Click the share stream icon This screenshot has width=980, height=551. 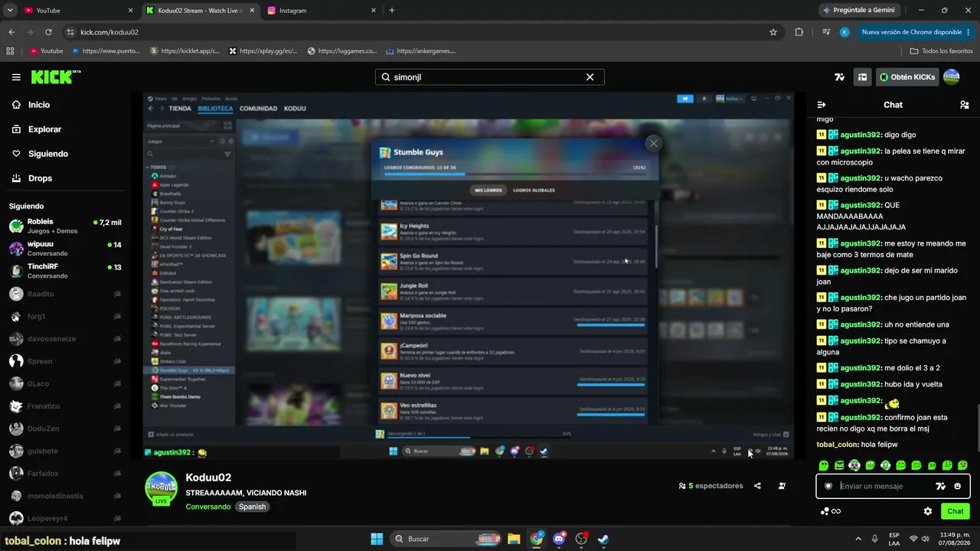[757, 486]
